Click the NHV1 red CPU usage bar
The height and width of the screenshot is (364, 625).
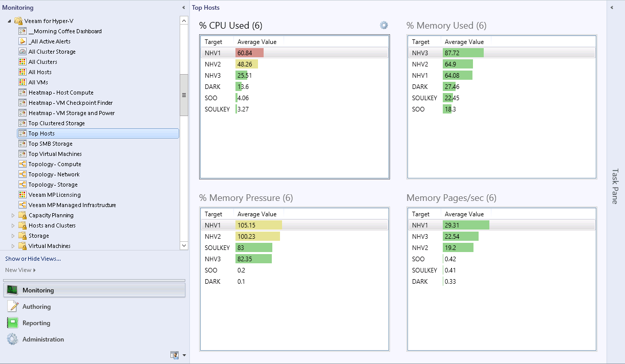(x=249, y=53)
